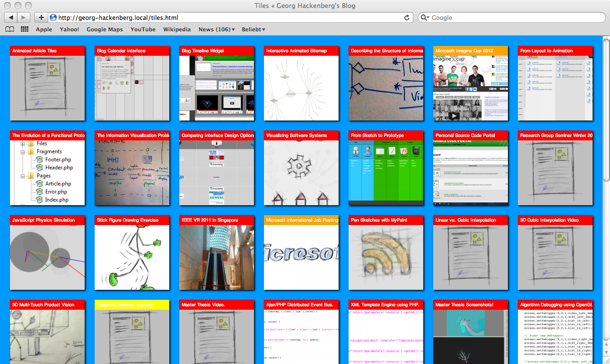610x364 pixels.
Task: Click the Google search magnifier icon
Action: [425, 17]
